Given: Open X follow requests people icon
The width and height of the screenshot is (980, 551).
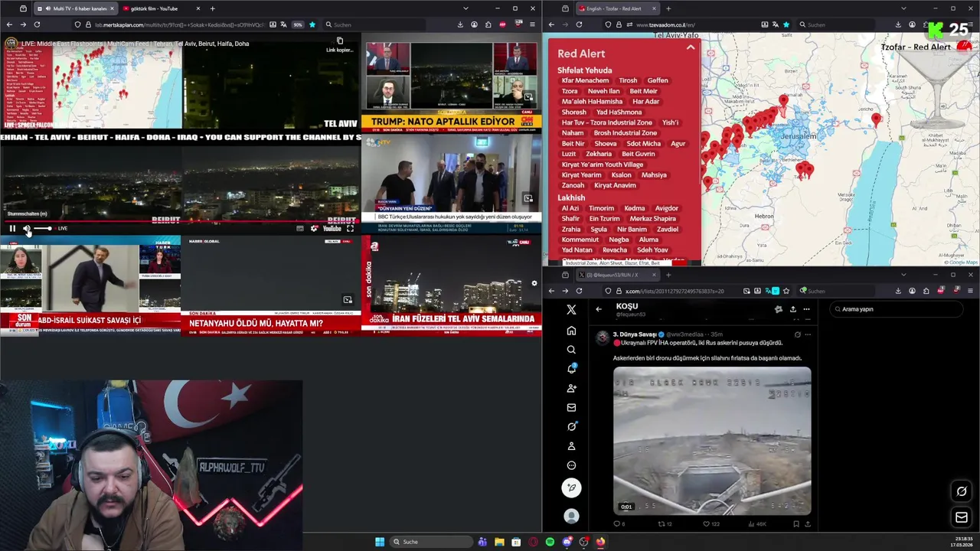Looking at the screenshot, I should point(571,388).
